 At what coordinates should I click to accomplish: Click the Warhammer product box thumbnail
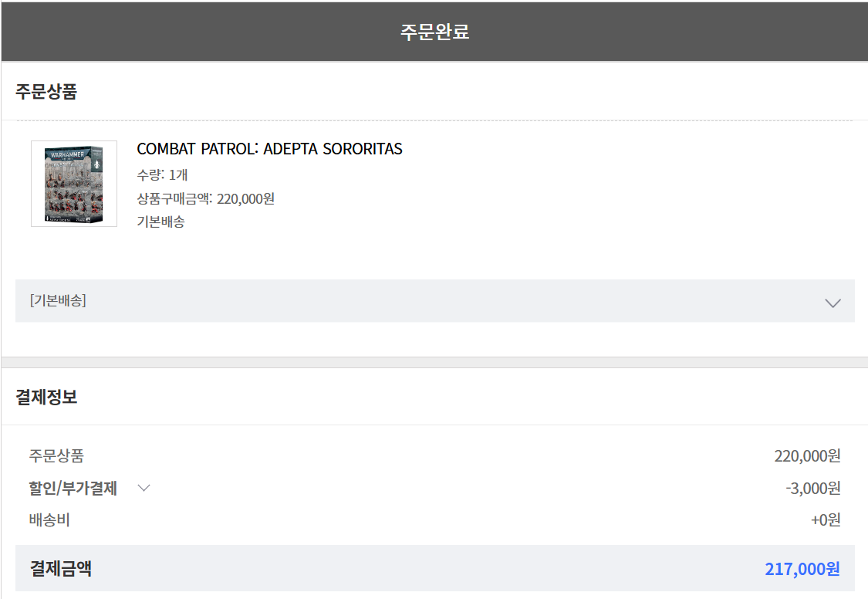point(74,184)
